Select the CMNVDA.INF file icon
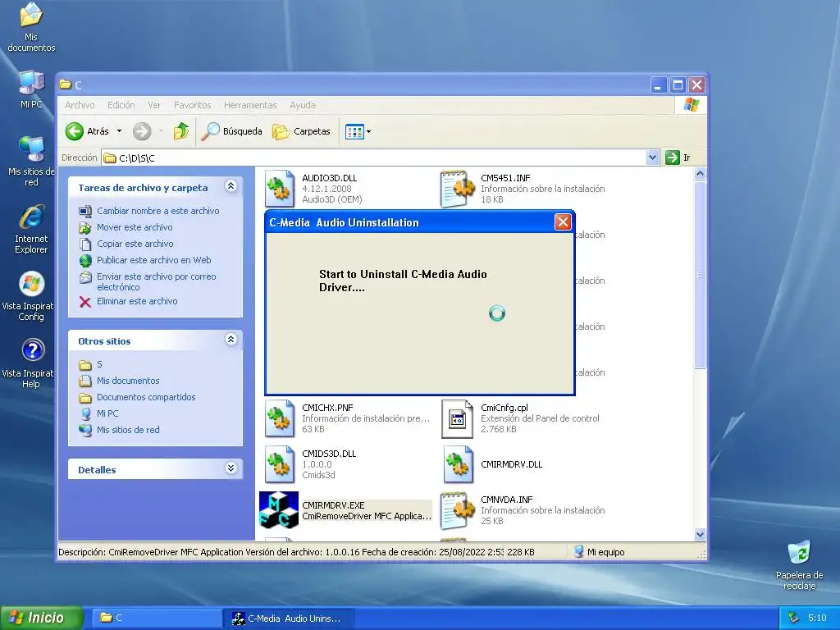840x630 pixels. point(457,510)
